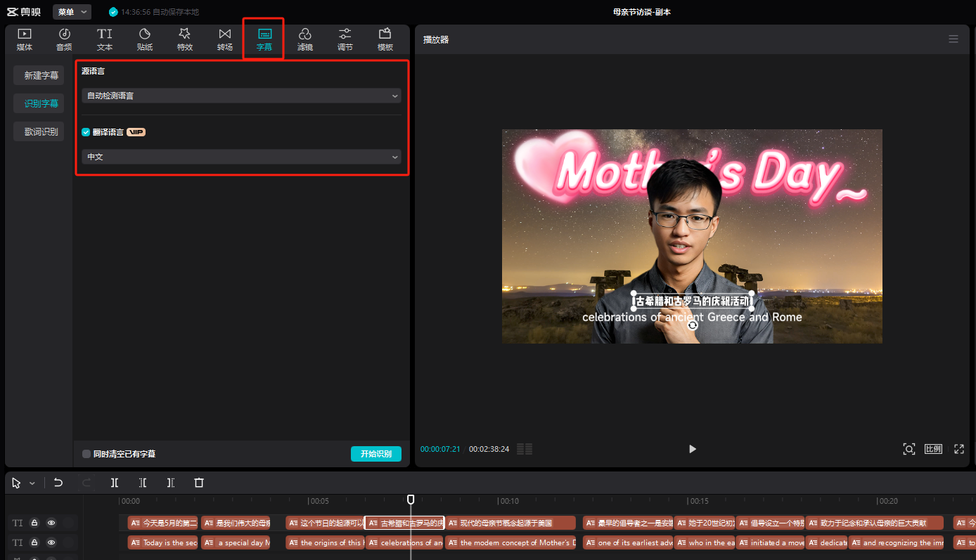Click the delete trash icon in timeline toolbar
976x560 pixels.
(199, 483)
